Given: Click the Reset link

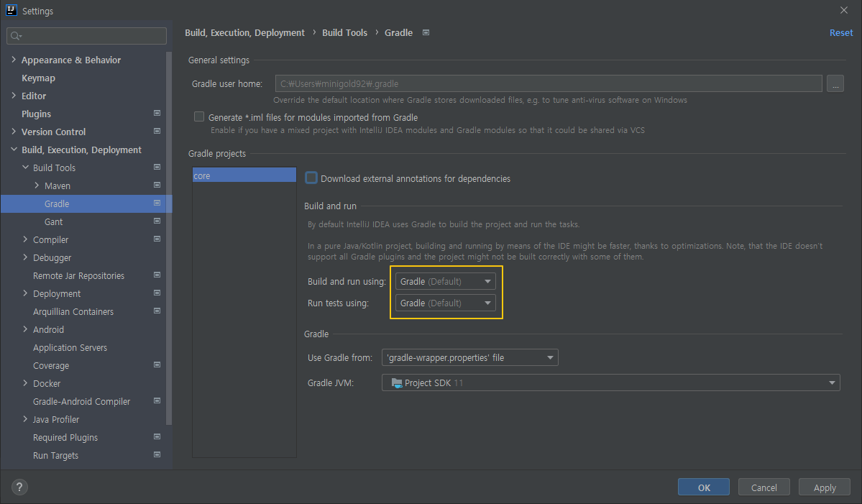Looking at the screenshot, I should click(841, 32).
